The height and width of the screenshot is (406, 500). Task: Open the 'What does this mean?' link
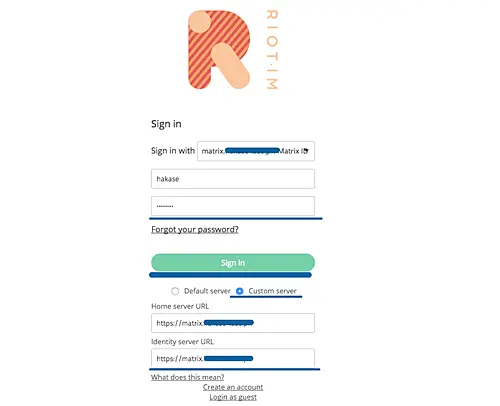pos(187,377)
